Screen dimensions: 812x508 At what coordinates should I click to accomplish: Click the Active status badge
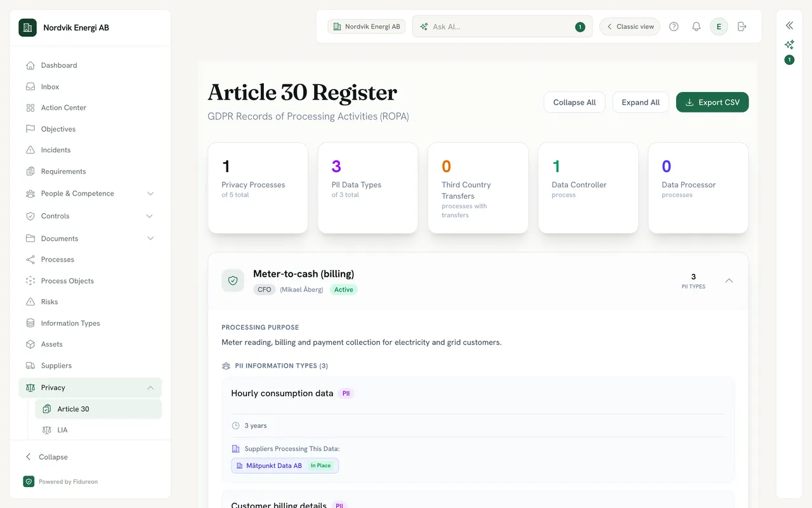click(x=344, y=290)
